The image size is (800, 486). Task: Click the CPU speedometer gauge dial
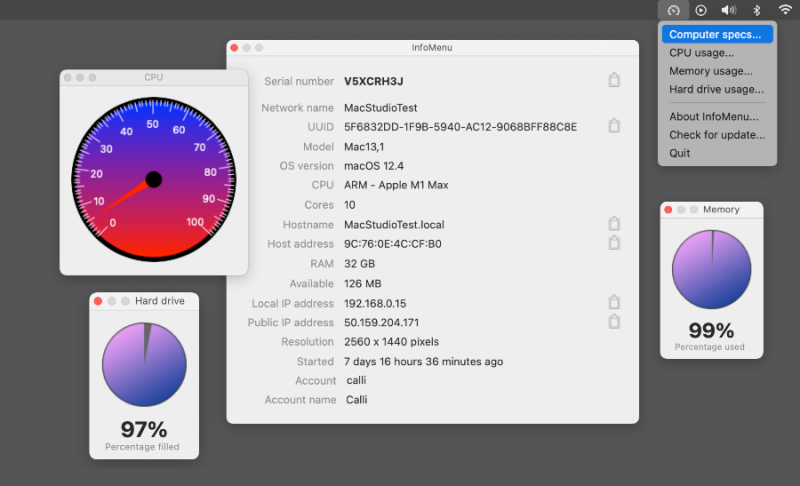[153, 179]
